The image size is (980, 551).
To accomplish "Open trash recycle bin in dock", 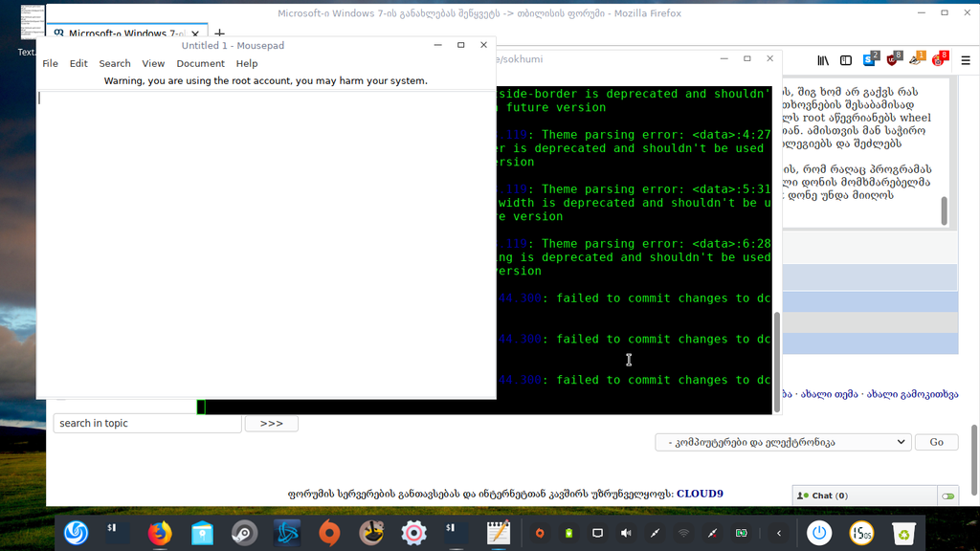I will point(903,533).
